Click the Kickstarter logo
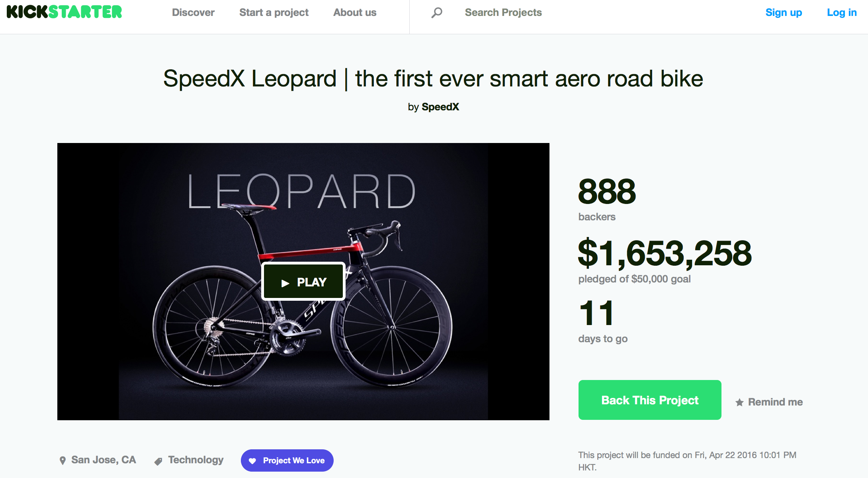868x478 pixels. click(64, 12)
